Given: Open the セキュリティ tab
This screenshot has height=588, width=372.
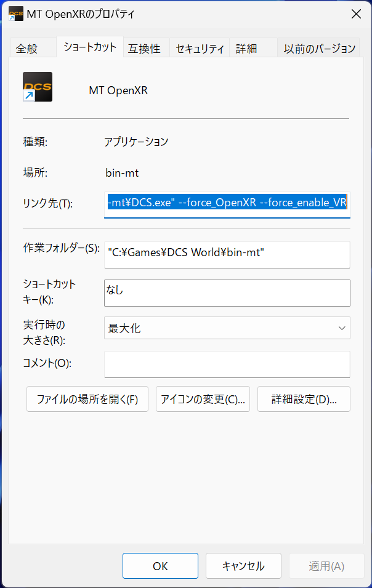Looking at the screenshot, I should (200, 49).
